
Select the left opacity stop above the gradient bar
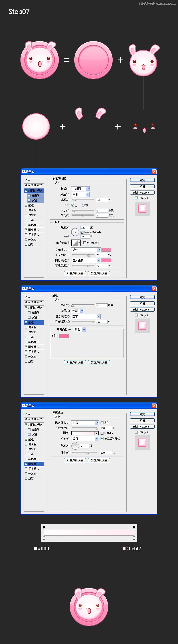pos(44,527)
